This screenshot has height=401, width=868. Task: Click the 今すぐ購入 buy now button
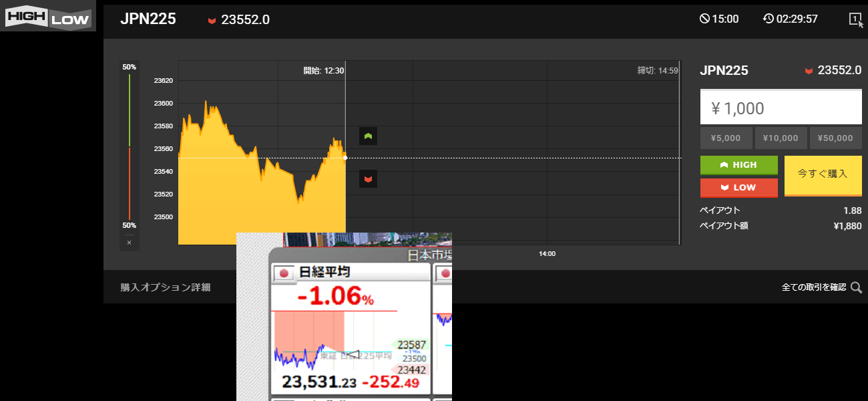coord(823,176)
